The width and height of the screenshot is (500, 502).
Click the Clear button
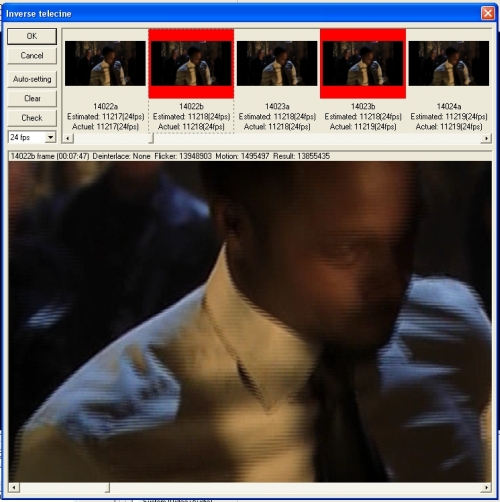click(x=32, y=98)
